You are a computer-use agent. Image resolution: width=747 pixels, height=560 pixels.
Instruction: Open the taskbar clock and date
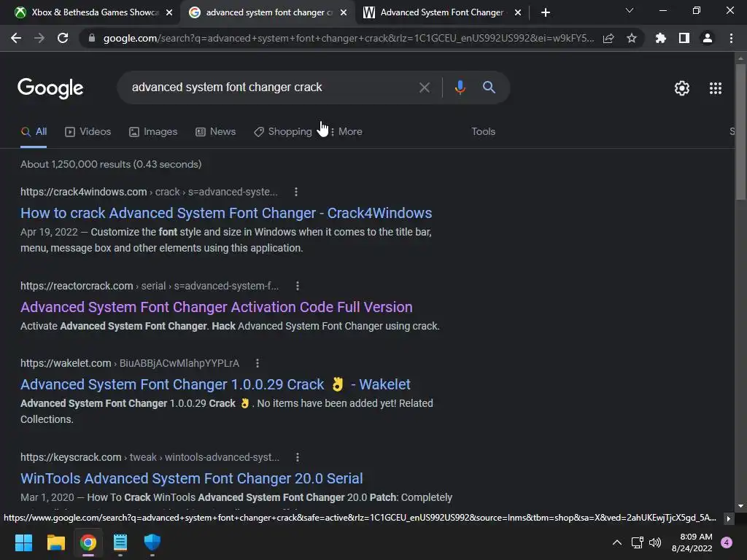[692, 542]
